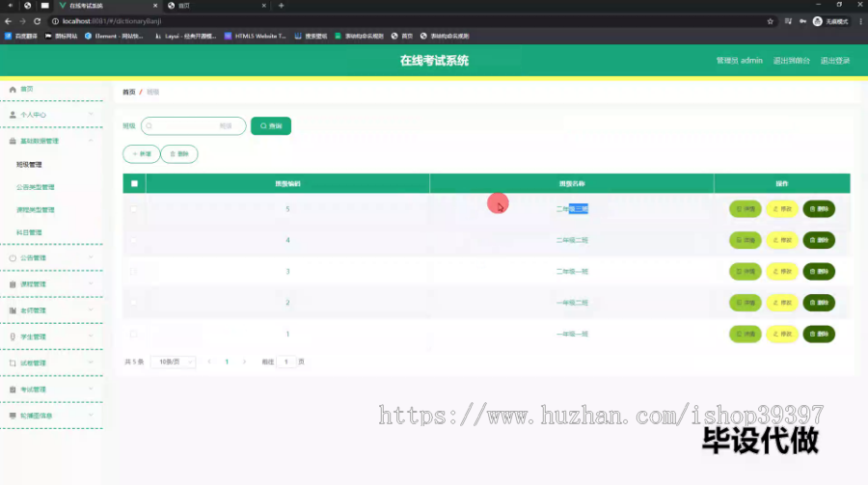Go to previous page arrow in pagination
The width and height of the screenshot is (868, 485).
click(209, 363)
